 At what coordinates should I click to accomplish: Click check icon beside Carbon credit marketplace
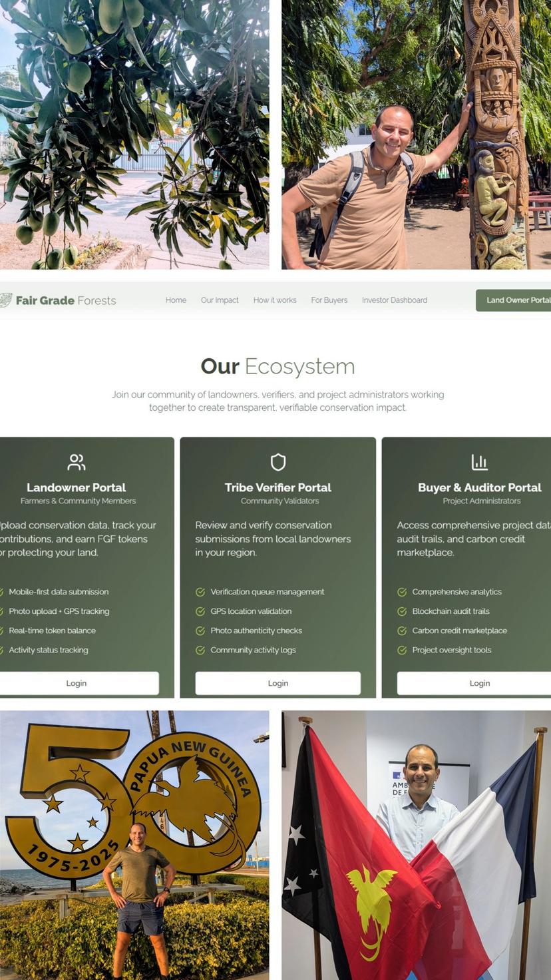coord(402,630)
